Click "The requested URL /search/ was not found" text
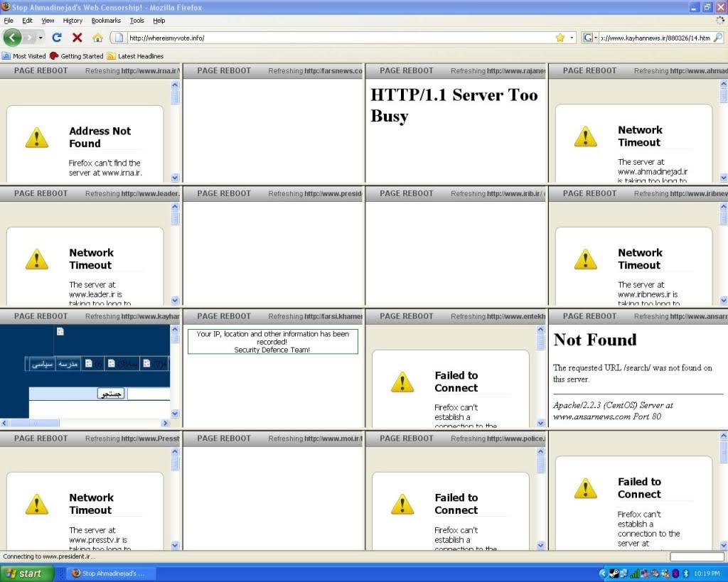The height and width of the screenshot is (582, 728). point(632,373)
